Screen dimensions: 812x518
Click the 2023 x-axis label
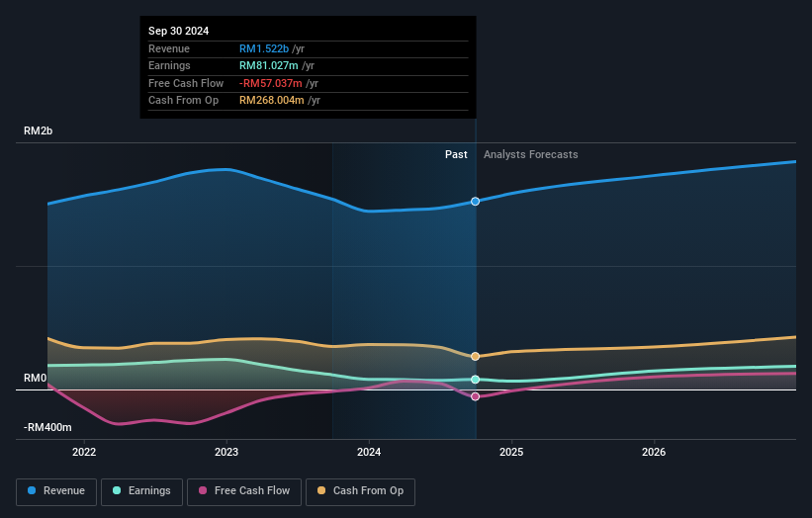[x=226, y=453]
